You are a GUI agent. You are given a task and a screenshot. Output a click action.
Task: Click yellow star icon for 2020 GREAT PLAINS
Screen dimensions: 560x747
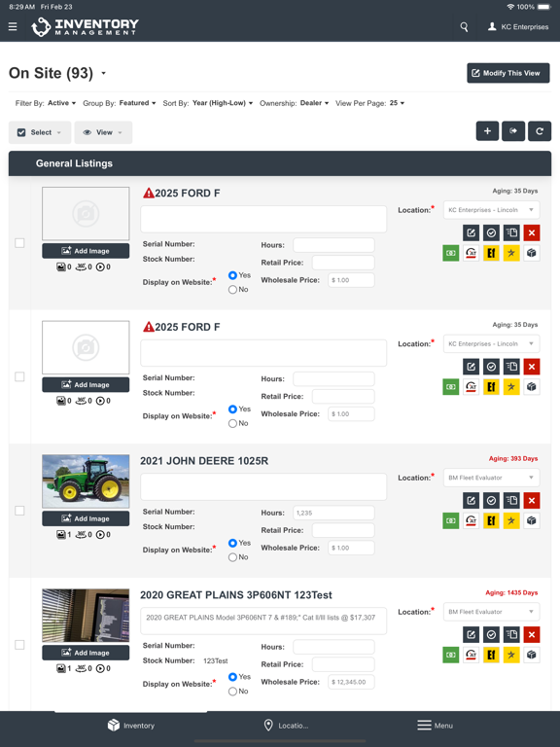(x=511, y=655)
